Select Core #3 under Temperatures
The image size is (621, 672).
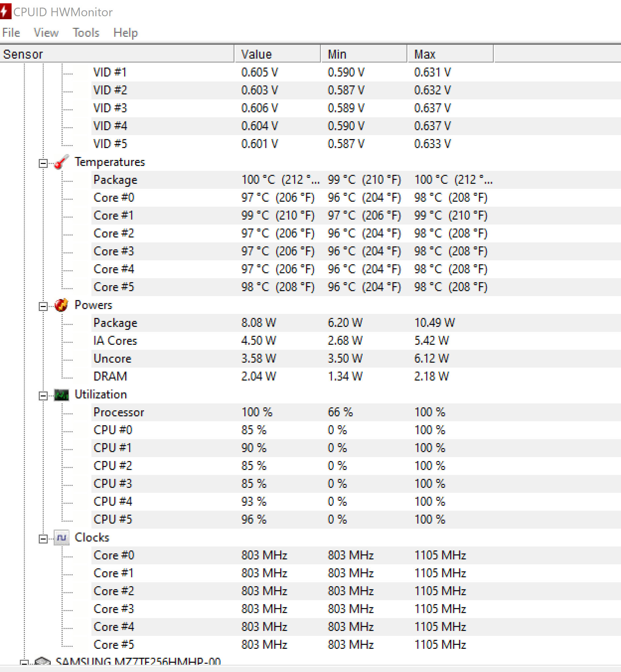[356, 251]
